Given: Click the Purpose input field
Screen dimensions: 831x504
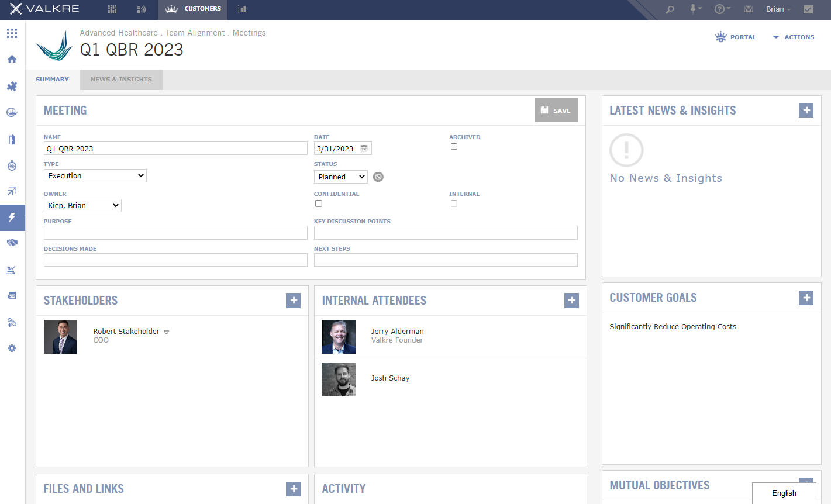Looking at the screenshot, I should 175,233.
